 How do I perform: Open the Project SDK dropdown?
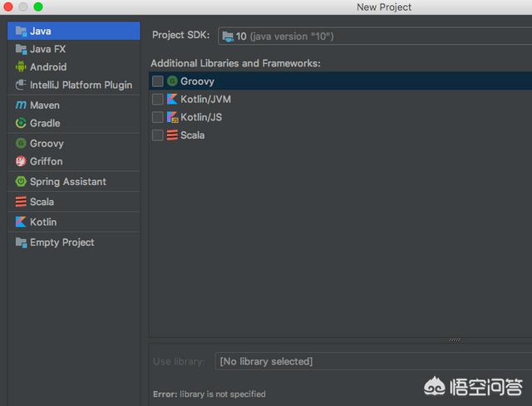coord(375,36)
